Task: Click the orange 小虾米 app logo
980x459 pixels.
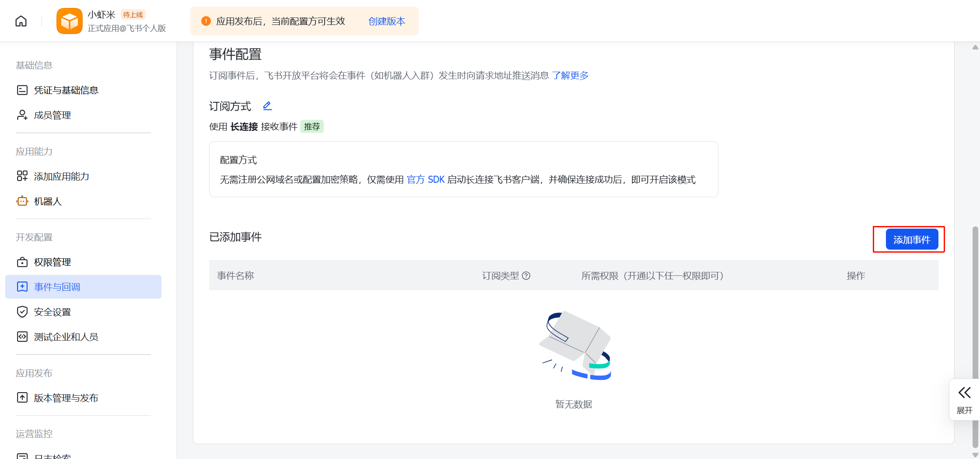Action: [x=69, y=21]
